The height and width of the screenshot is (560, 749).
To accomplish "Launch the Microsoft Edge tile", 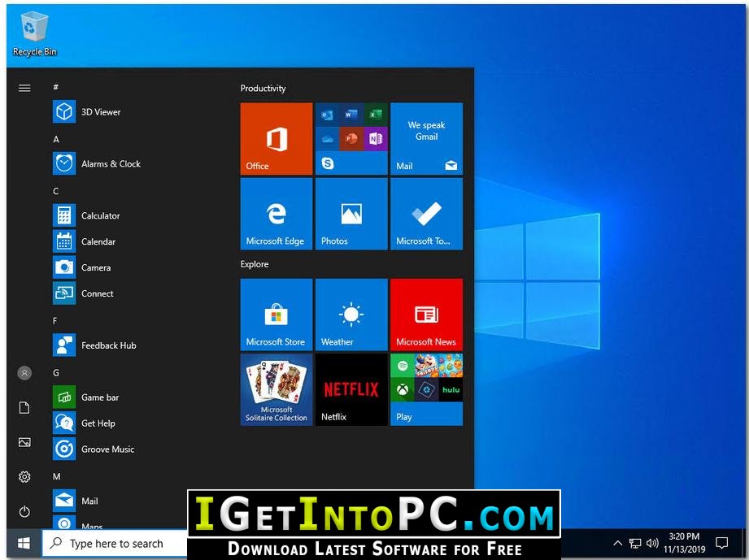I will point(277,214).
